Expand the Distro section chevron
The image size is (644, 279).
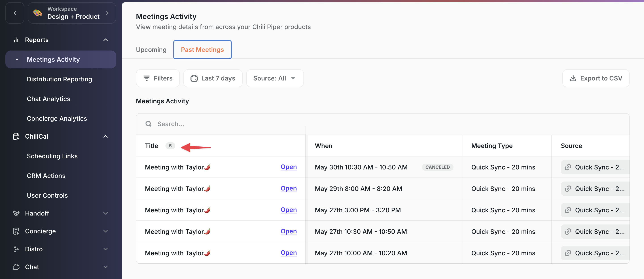[x=106, y=249]
